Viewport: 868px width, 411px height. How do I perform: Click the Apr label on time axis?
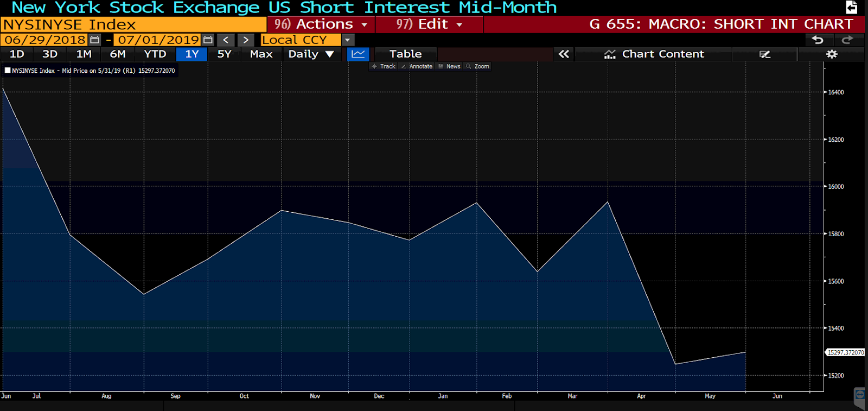pos(641,396)
